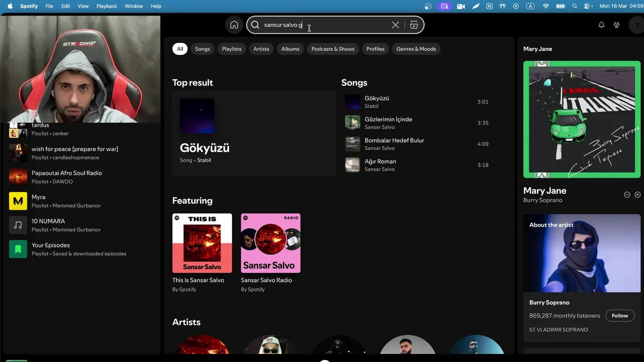
Task: Open the File menu
Action: pos(49,6)
